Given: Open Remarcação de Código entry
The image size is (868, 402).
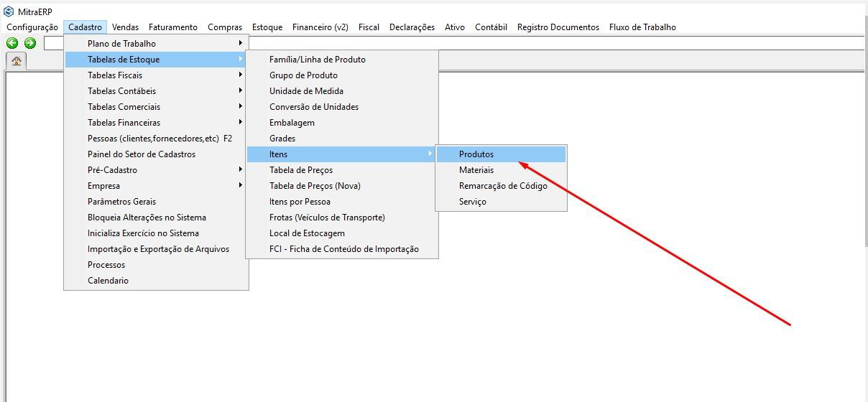Looking at the screenshot, I should coord(503,186).
